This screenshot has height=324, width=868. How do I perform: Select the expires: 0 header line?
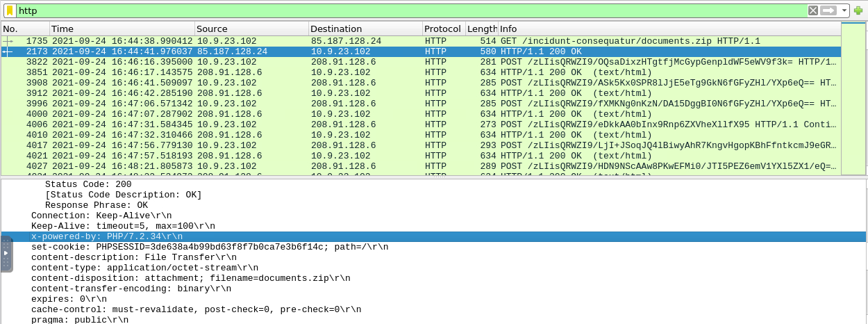tap(434, 299)
